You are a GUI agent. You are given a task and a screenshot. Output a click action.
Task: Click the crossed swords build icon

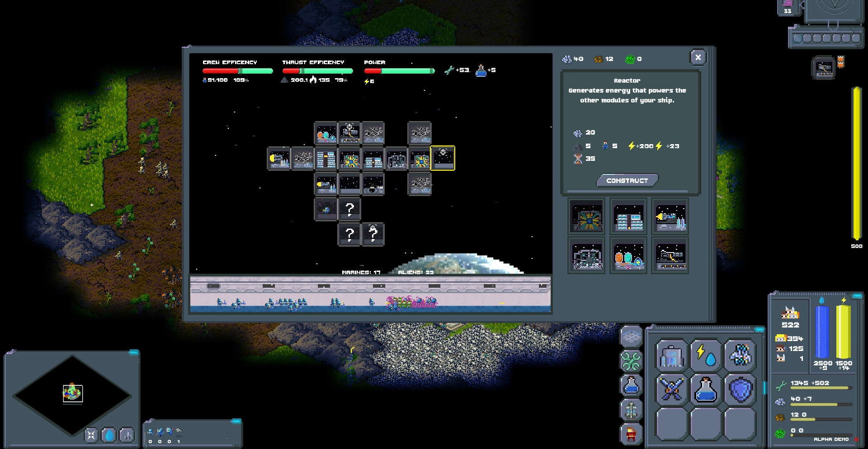(x=671, y=389)
